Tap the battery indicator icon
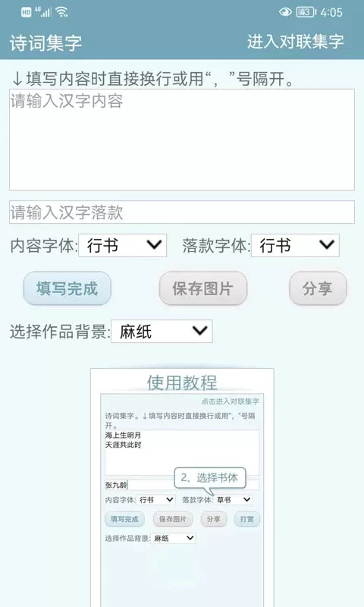364x607 pixels. coord(306,12)
